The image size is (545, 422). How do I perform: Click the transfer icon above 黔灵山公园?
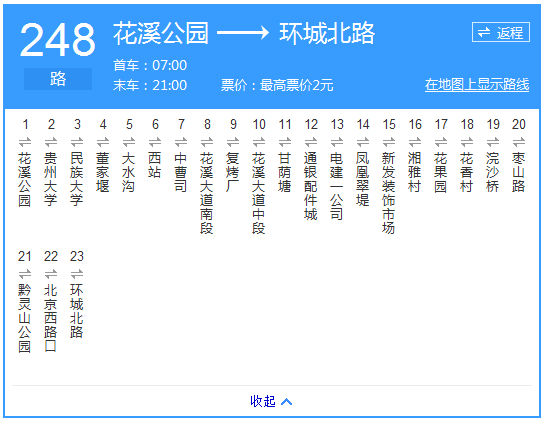point(25,274)
